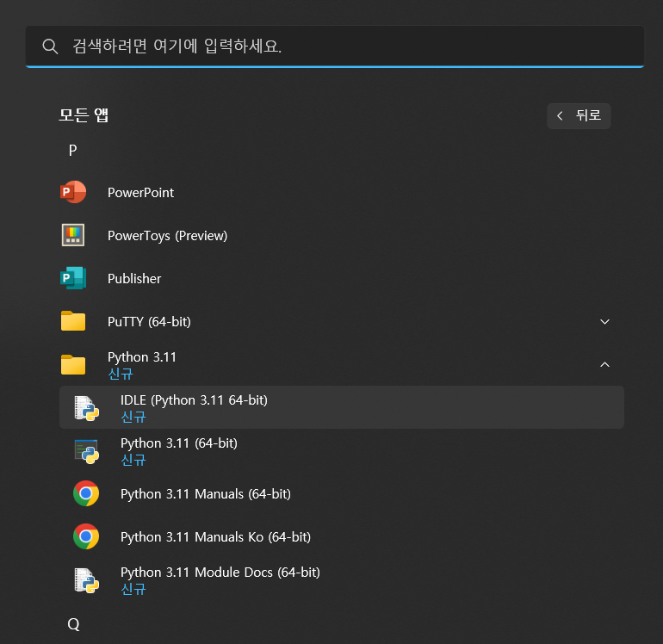This screenshot has height=644, width=663.
Task: Open Python 3.11 Manuals Ko (64-bit) text
Action: [x=215, y=537]
